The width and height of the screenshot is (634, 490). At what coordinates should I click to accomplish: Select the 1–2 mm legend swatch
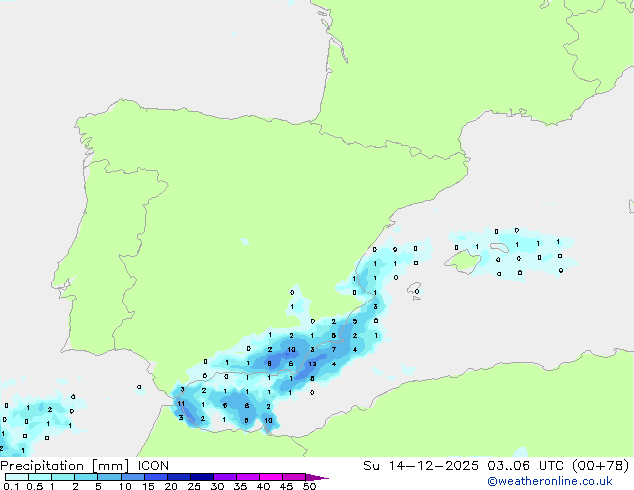63,477
